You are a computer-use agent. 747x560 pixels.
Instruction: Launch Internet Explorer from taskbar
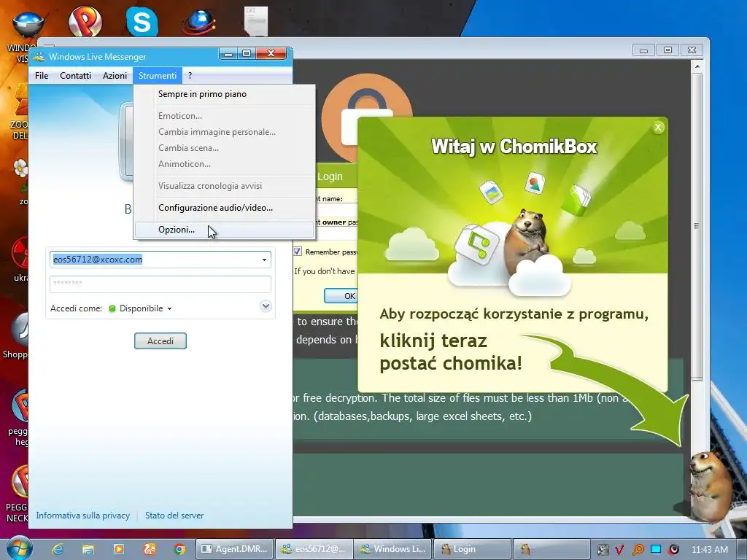58,549
